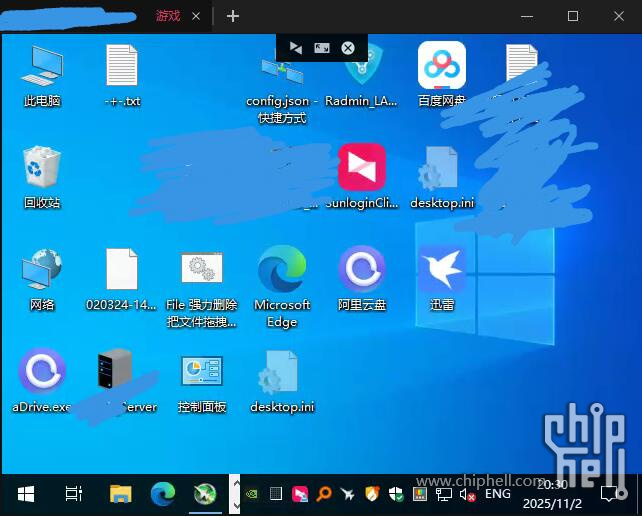
Task: Click the Sunlogin logo in floating toolbar
Action: (x=295, y=47)
